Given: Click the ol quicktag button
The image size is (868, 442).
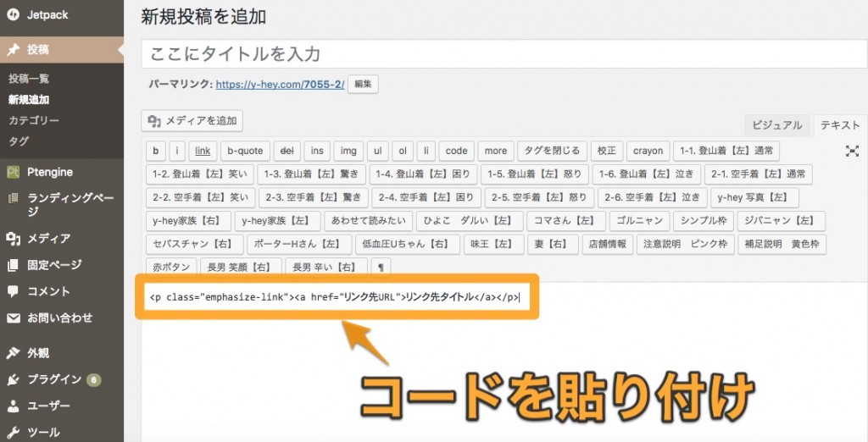Looking at the screenshot, I should (x=403, y=151).
